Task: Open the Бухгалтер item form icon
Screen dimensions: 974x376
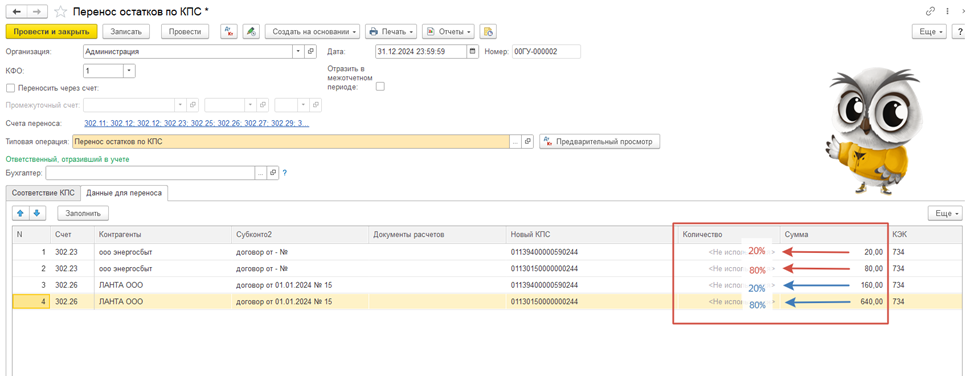Action: pos(273,173)
